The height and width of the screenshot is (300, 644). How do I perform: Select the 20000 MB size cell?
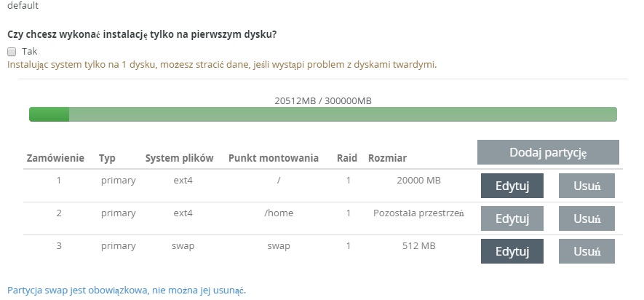(x=419, y=181)
